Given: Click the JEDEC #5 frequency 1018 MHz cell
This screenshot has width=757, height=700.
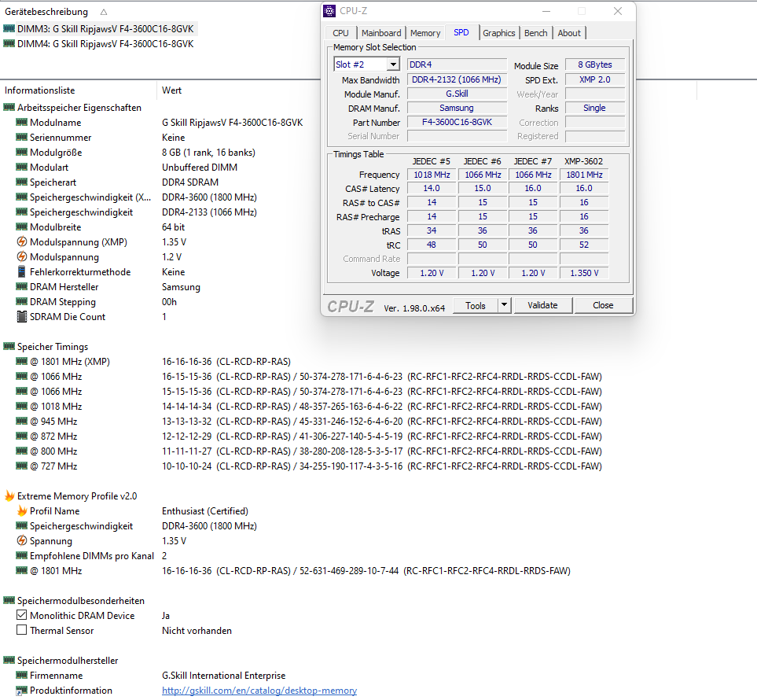Looking at the screenshot, I should pyautogui.click(x=432, y=175).
